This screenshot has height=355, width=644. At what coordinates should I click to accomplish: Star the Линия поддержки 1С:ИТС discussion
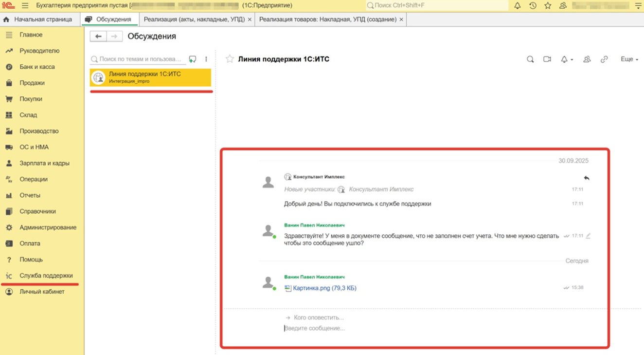(x=230, y=59)
